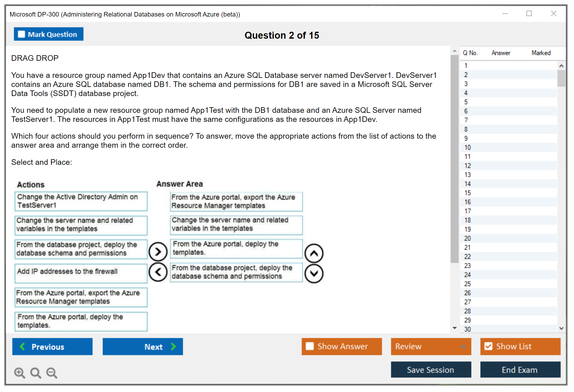This screenshot has height=392, width=574.
Task: Click the zoom out magnifier icon
Action: pyautogui.click(x=52, y=373)
